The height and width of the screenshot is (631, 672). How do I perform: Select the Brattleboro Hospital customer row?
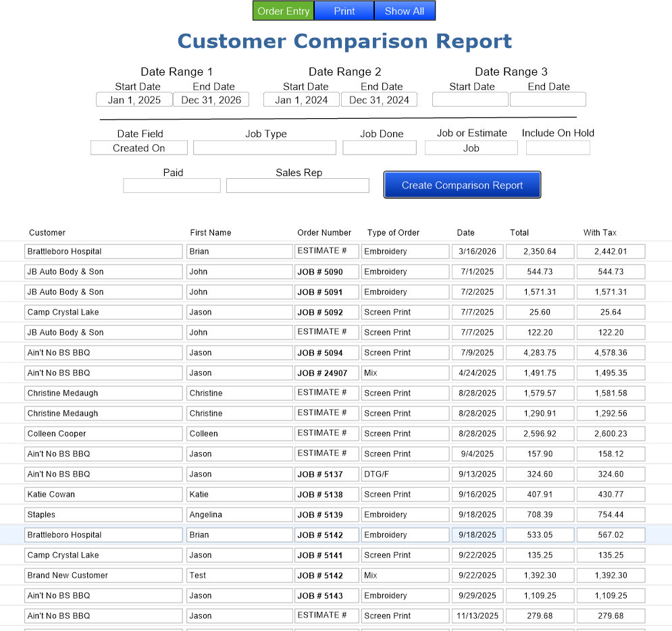[103, 251]
